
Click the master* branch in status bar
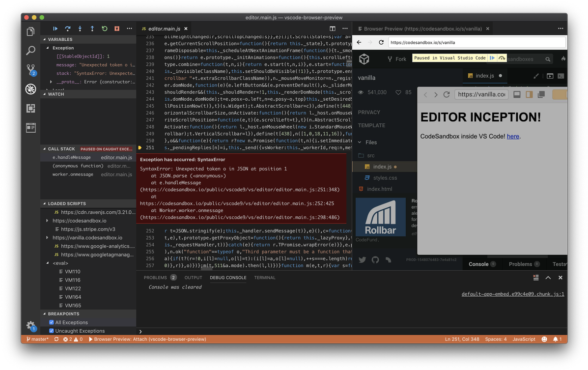(37, 339)
